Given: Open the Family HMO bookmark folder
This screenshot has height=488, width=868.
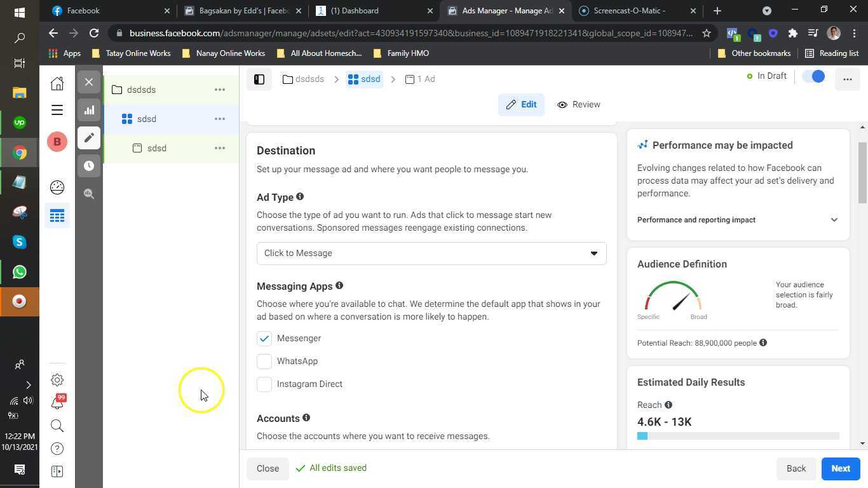Looking at the screenshot, I should click(x=401, y=53).
